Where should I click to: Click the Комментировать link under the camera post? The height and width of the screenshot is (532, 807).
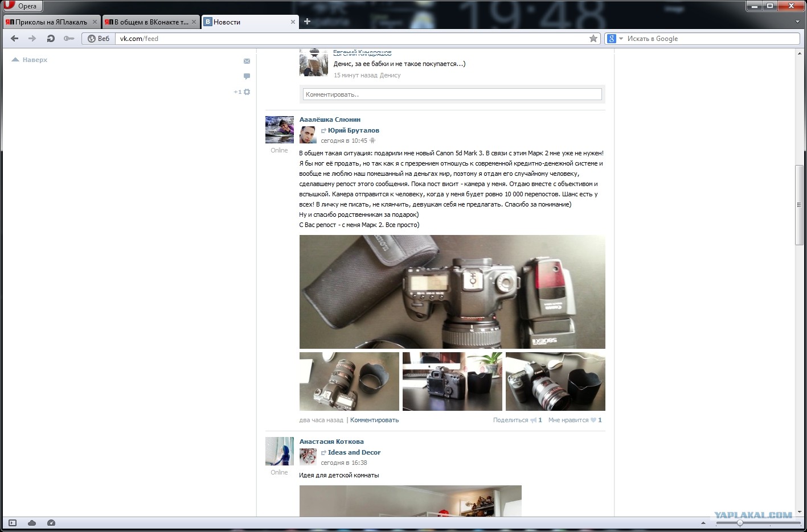(x=374, y=420)
